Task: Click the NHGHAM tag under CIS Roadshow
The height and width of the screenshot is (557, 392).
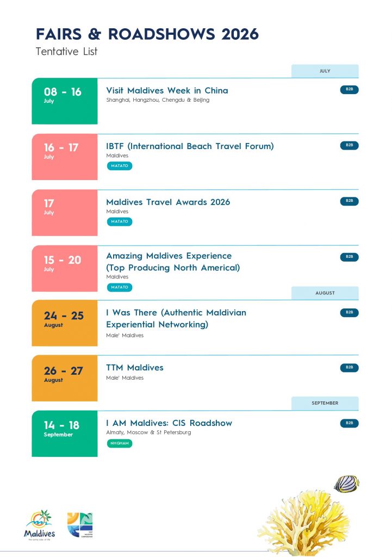Action: 119,443
